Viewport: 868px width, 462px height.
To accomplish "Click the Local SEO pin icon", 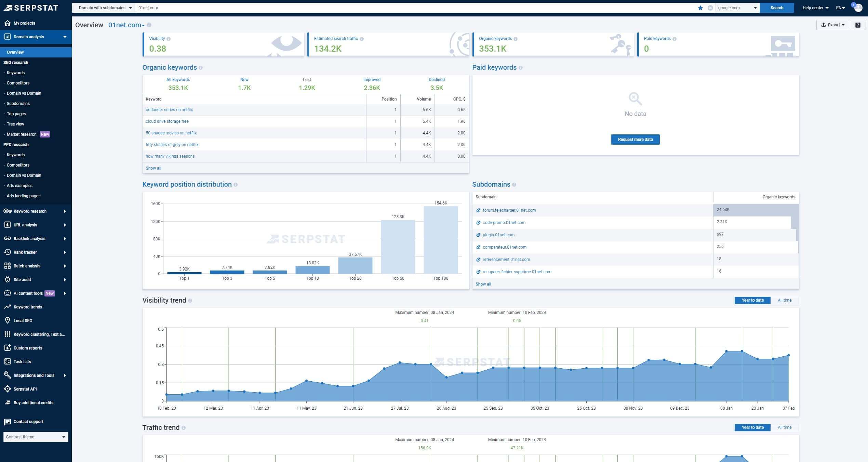I will point(8,321).
